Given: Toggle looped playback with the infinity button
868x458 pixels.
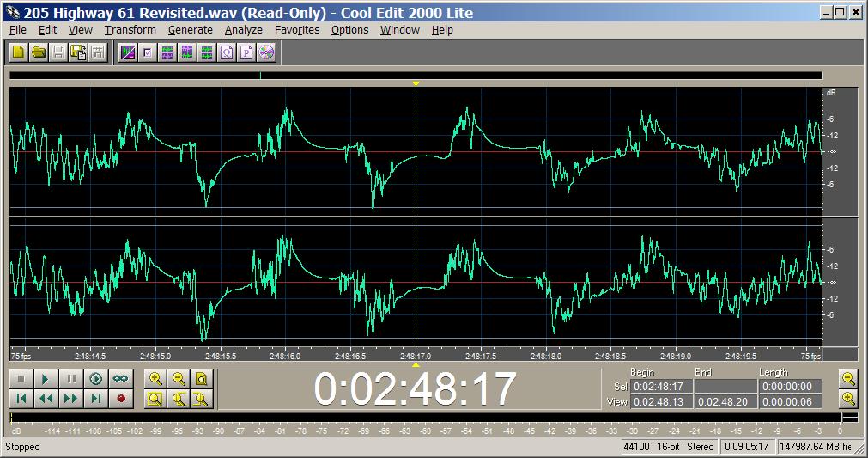Looking at the screenshot, I should pyautogui.click(x=121, y=379).
